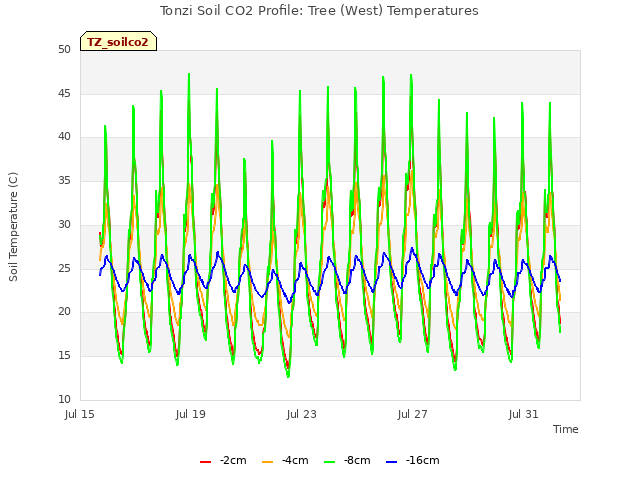Click the 45 y-axis tick label
The height and width of the screenshot is (480, 640).
coord(64,93)
